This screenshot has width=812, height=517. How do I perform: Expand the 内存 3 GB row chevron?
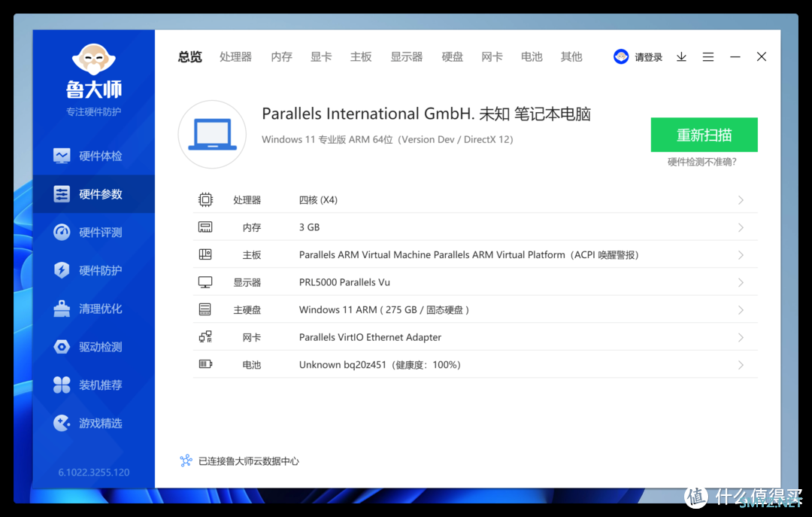(741, 228)
